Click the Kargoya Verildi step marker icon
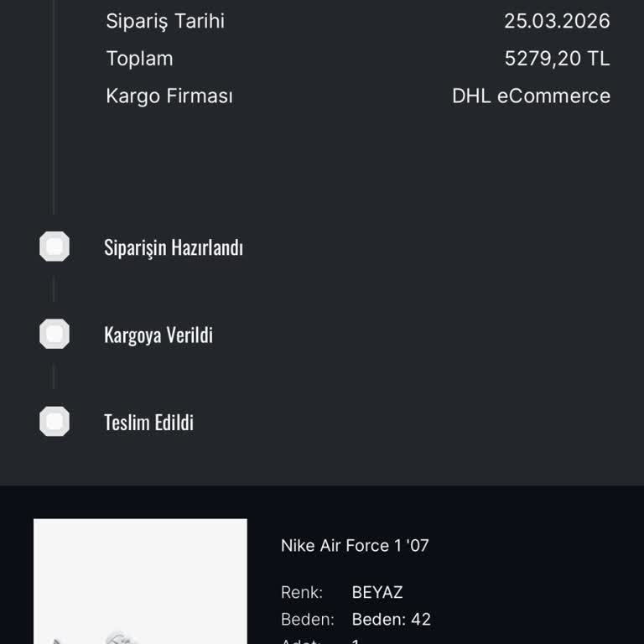The height and width of the screenshot is (644, 644). pos(55,334)
